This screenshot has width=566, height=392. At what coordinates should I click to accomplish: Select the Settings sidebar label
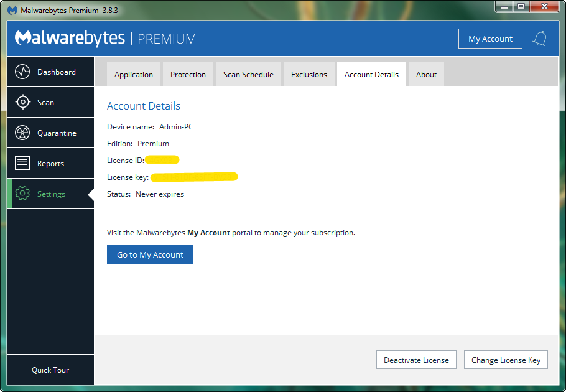coord(51,194)
